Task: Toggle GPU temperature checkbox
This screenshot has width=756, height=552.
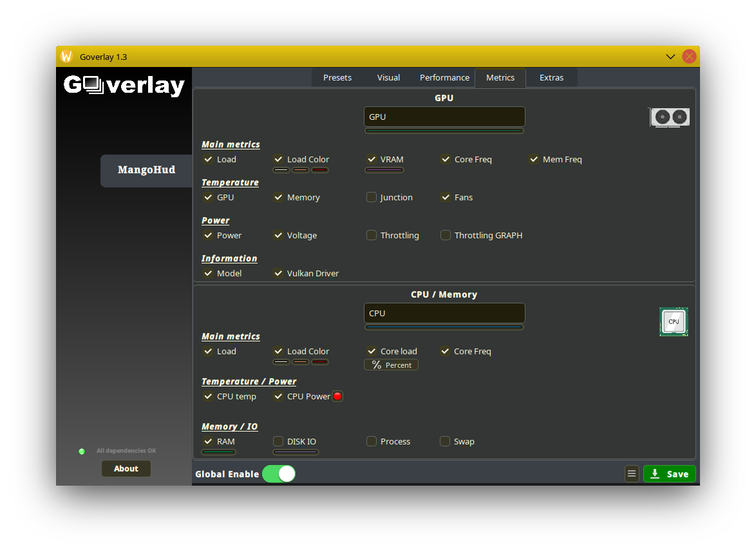Action: [x=208, y=197]
